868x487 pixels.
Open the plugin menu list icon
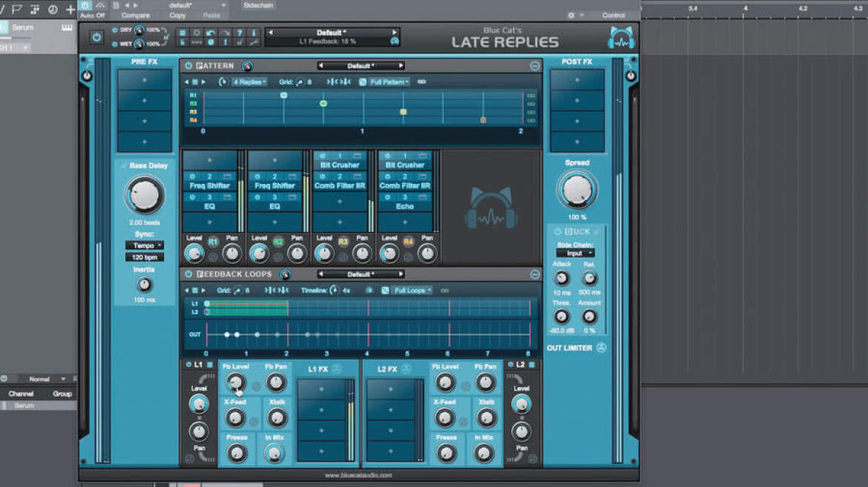click(x=182, y=33)
